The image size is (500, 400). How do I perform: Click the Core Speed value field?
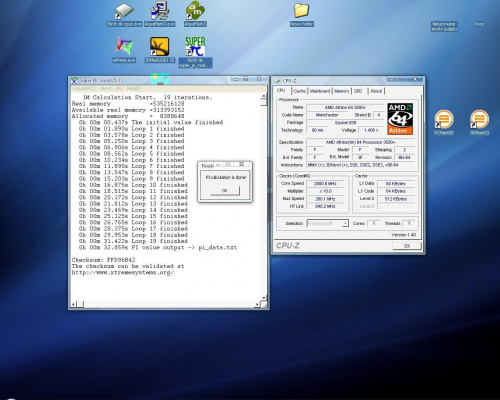tap(325, 184)
